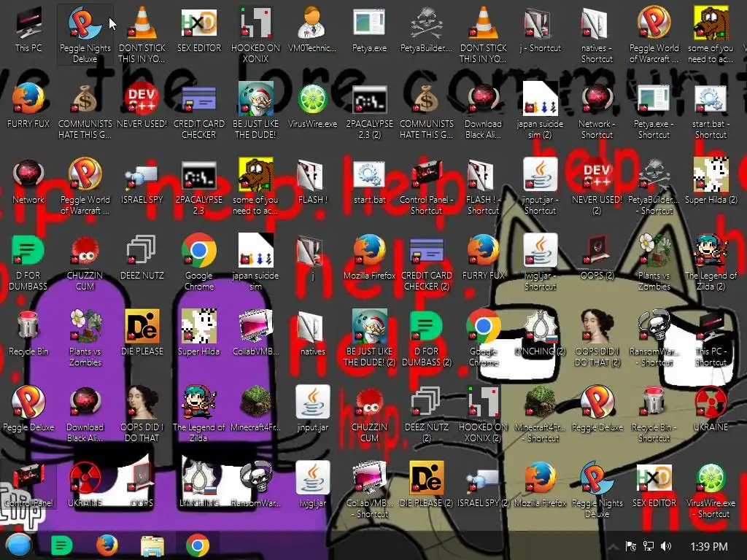Screen dimensions: 747x560
Task: Select BE JUST LIKE THE DUDE! (2) icon
Action: pos(370,338)
